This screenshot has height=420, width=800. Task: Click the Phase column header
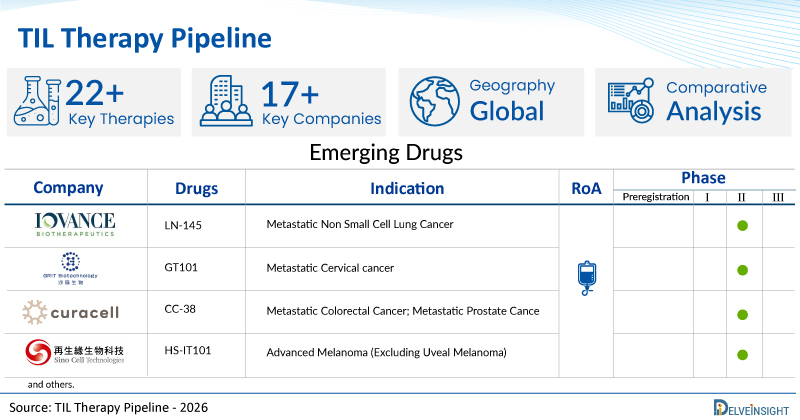click(703, 178)
